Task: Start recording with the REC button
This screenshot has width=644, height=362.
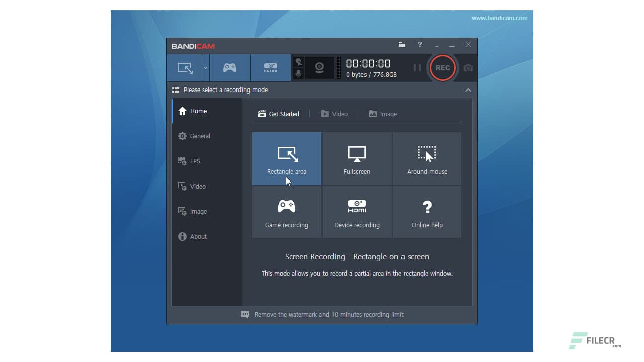Action: pyautogui.click(x=442, y=68)
